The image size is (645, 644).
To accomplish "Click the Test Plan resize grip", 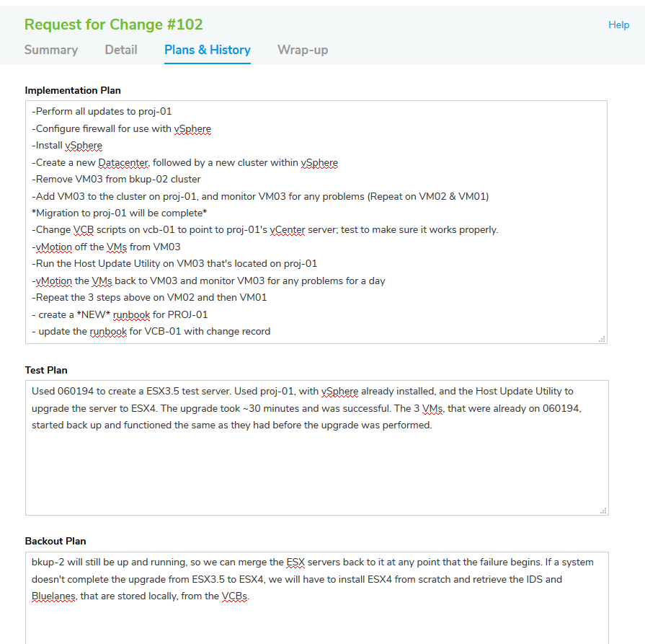I will coord(602,509).
